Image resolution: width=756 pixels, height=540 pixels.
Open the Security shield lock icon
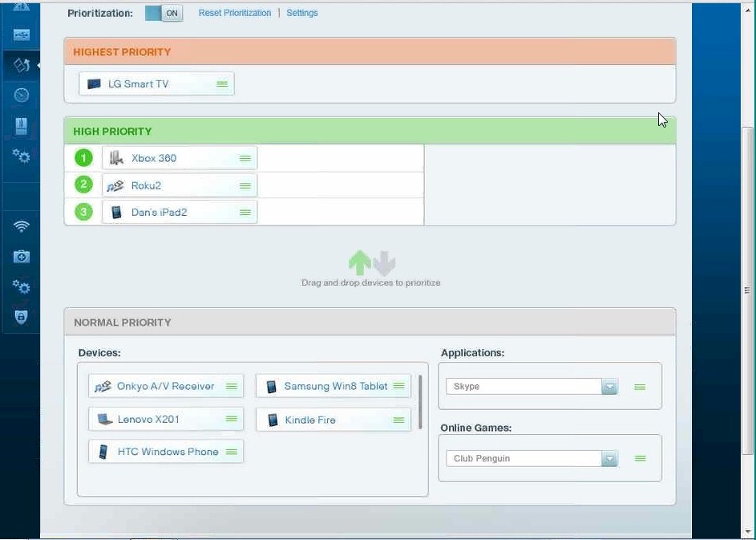(x=21, y=317)
